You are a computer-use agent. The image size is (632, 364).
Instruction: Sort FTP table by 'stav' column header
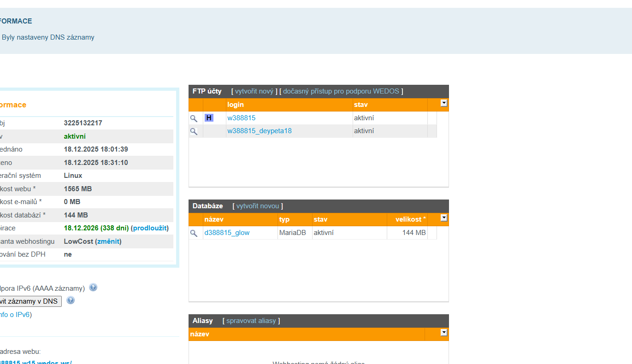(x=360, y=105)
